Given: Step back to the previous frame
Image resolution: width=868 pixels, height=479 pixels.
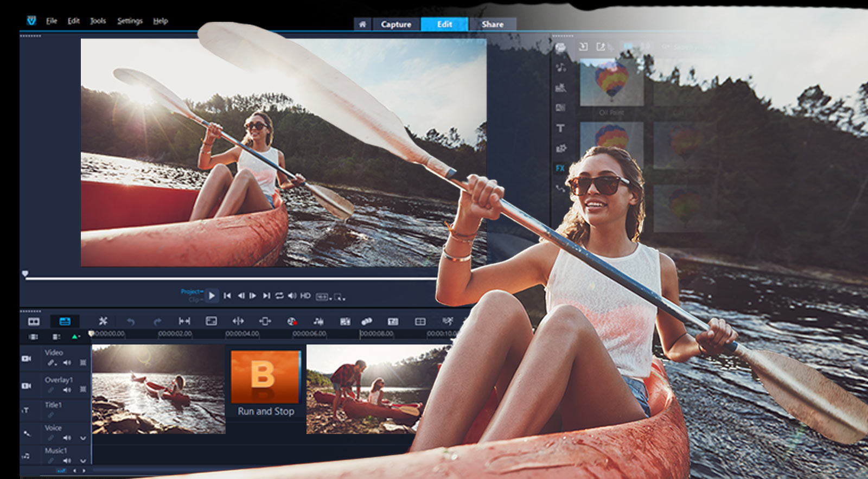Looking at the screenshot, I should [x=241, y=296].
